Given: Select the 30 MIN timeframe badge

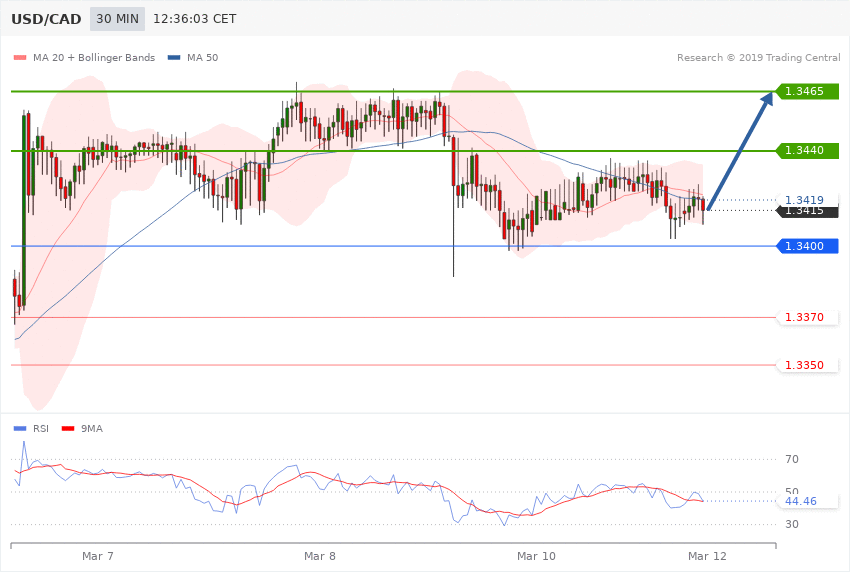Looking at the screenshot, I should (x=117, y=19).
